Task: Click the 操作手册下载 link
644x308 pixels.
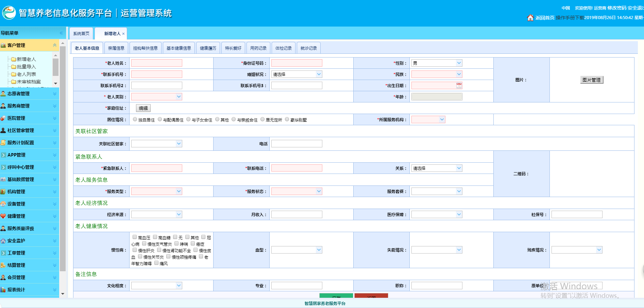Action: (x=570, y=18)
